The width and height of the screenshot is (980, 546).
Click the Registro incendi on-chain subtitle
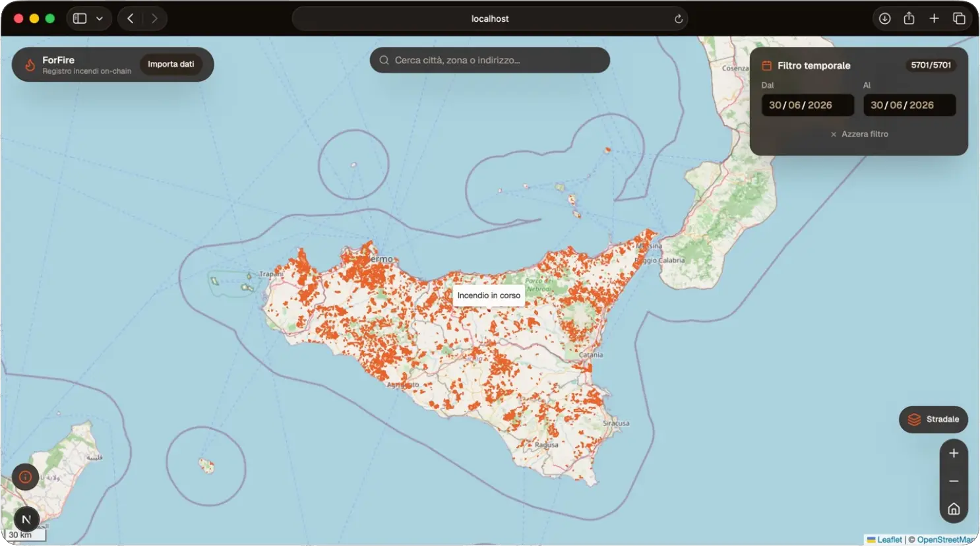(87, 71)
